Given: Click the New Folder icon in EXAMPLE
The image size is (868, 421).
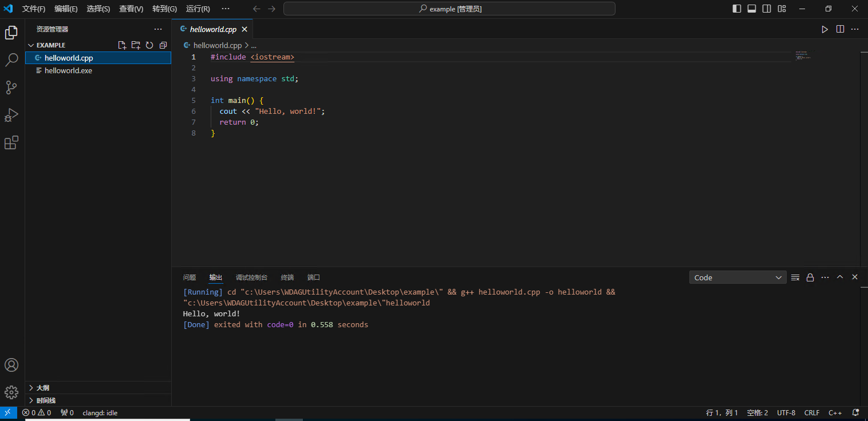Looking at the screenshot, I should tap(136, 45).
